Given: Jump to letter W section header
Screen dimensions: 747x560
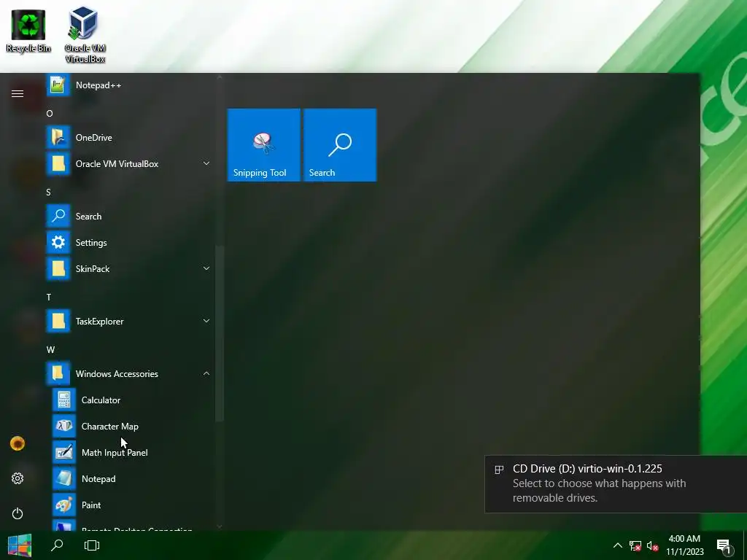Looking at the screenshot, I should (50, 349).
